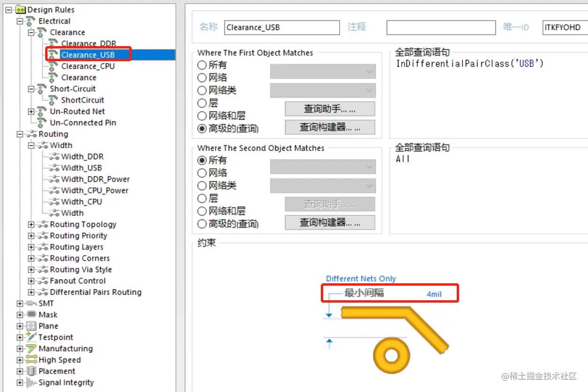Click the Testpoint category icon
The width and height of the screenshot is (588, 392).
[x=32, y=337]
